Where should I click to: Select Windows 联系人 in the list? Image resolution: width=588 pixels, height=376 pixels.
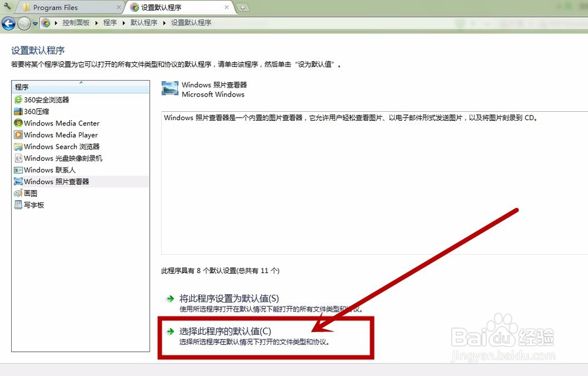pos(81,170)
